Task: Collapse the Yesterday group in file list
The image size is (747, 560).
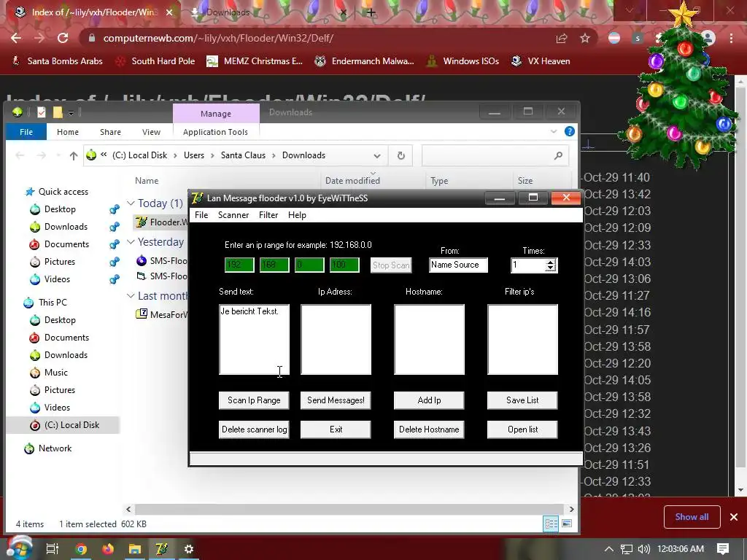Action: [x=131, y=242]
